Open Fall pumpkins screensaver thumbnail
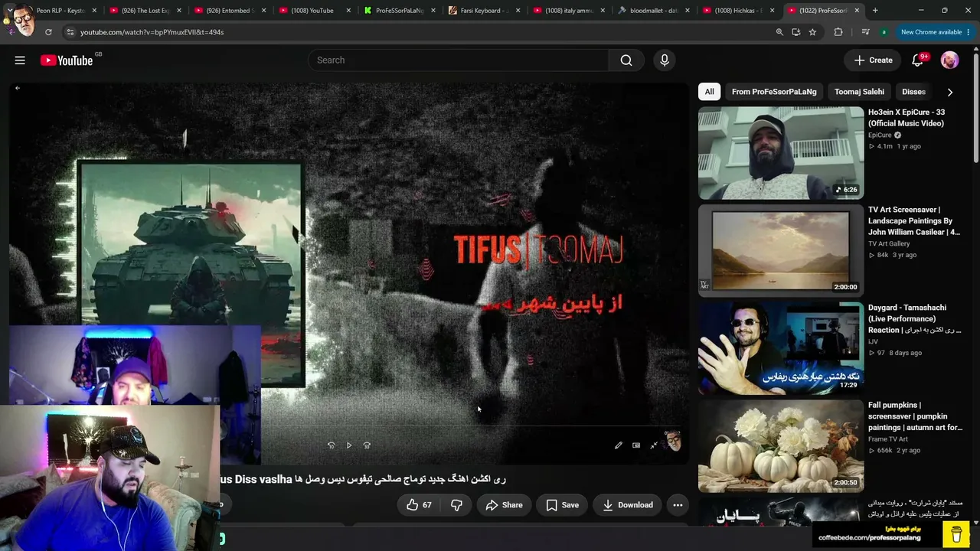The height and width of the screenshot is (551, 980). point(781,447)
